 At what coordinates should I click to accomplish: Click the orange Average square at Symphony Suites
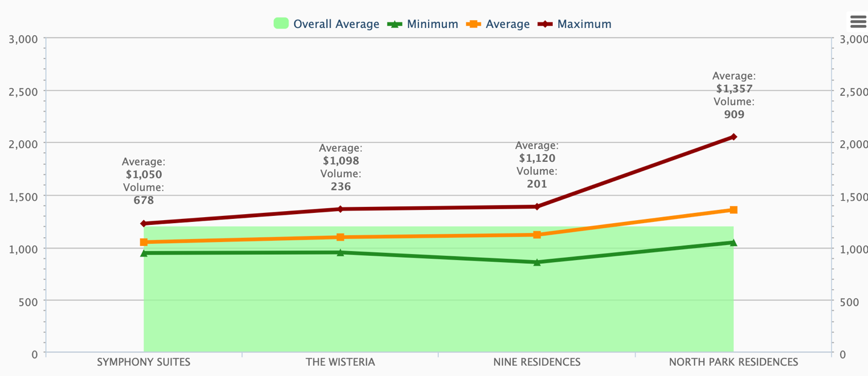[x=144, y=242]
